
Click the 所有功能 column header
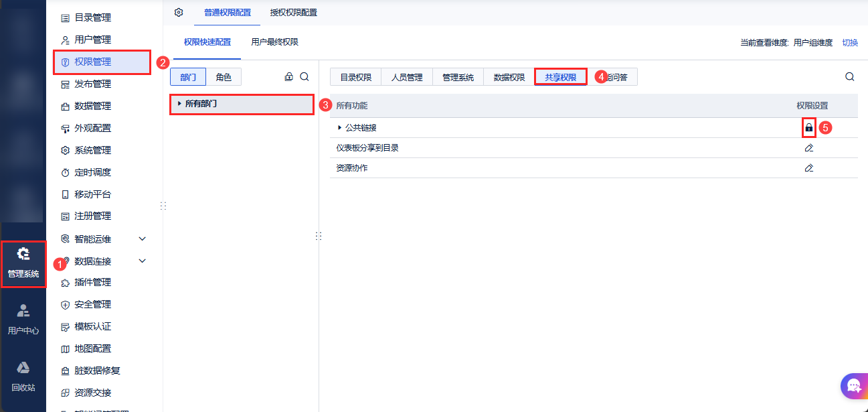pyautogui.click(x=352, y=106)
